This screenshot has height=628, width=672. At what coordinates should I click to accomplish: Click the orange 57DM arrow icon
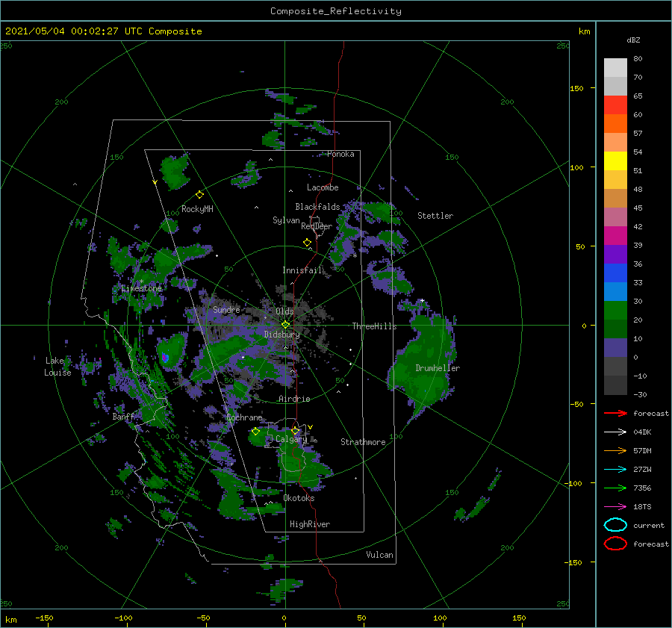(x=615, y=450)
